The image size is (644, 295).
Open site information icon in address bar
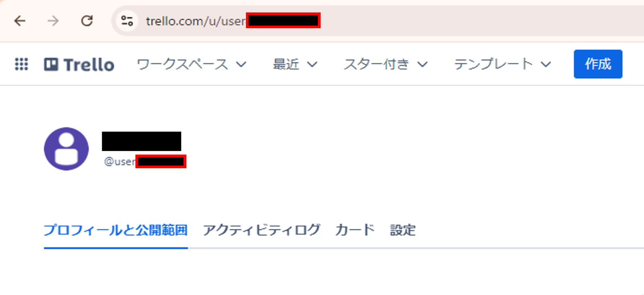[127, 21]
